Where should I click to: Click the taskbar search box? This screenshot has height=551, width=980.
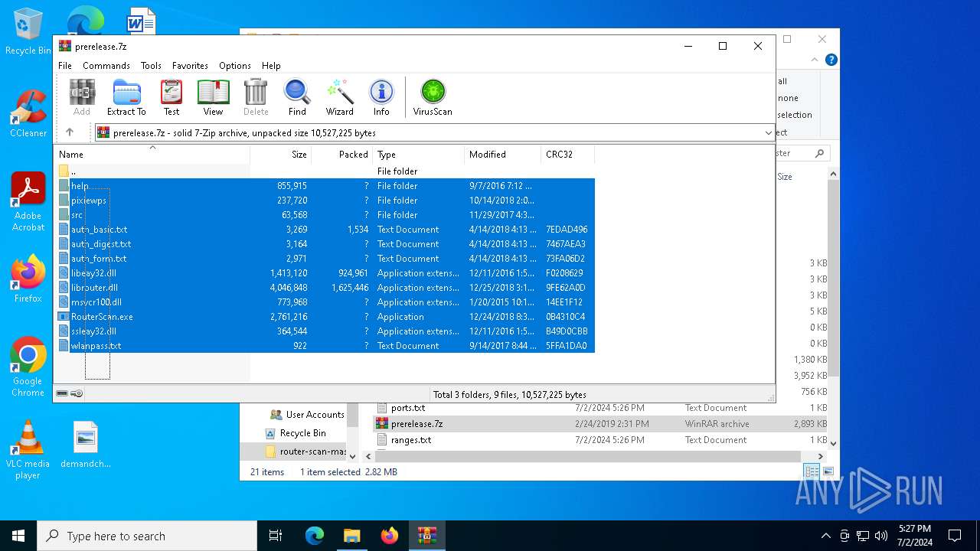click(147, 536)
